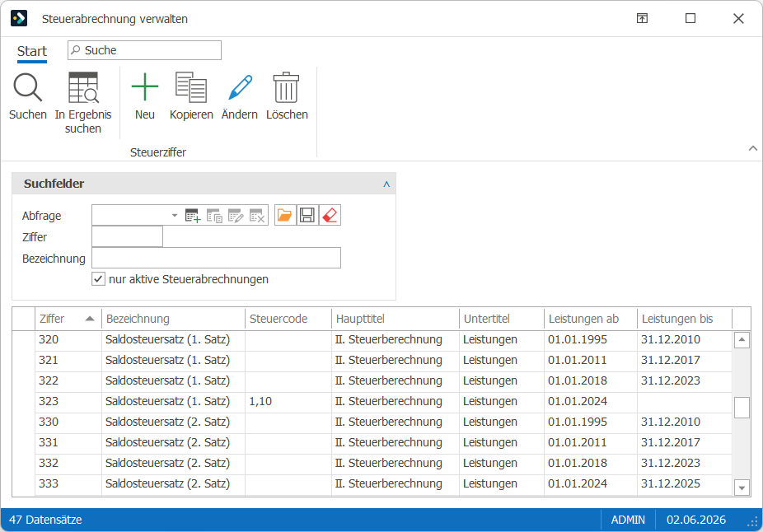Image resolution: width=763 pixels, height=532 pixels.
Task: Collapse the Suchfelder panel
Action: click(x=386, y=184)
